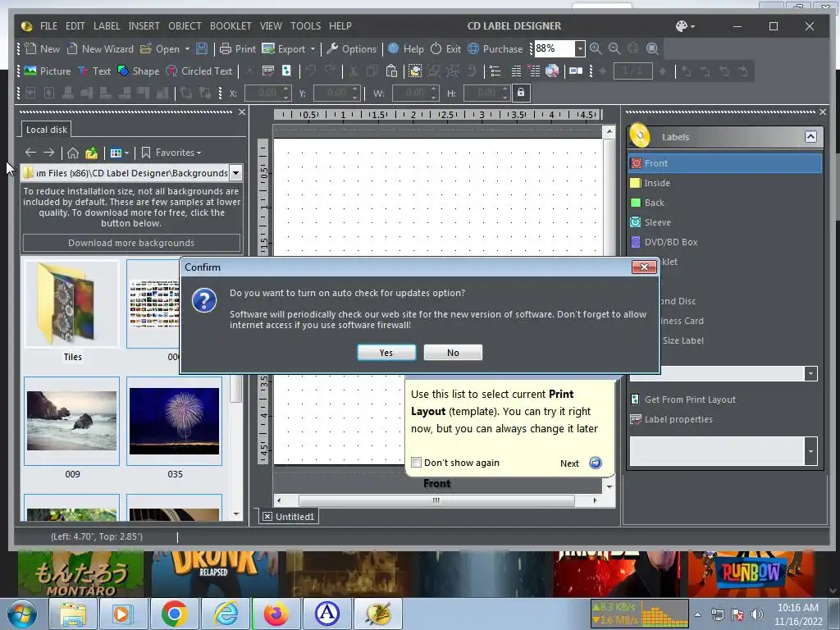The width and height of the screenshot is (840, 630).
Task: Expand the Export dropdown arrow
Action: [313, 48]
